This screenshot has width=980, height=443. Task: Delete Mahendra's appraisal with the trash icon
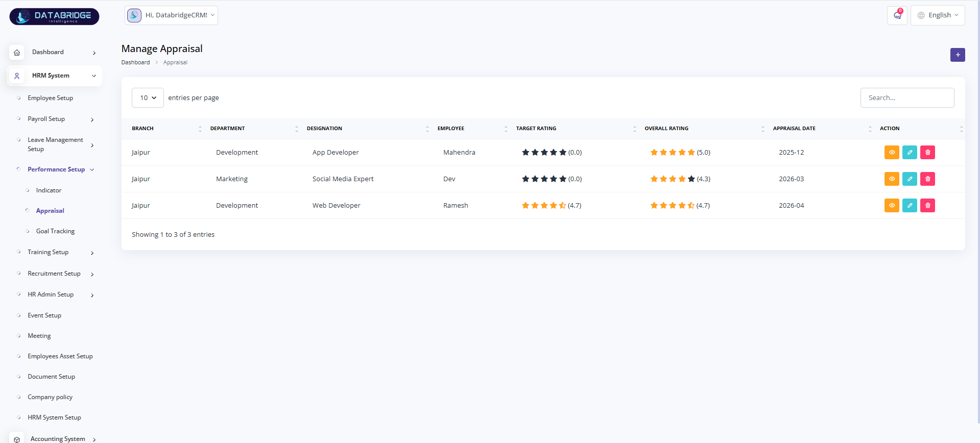pyautogui.click(x=927, y=152)
